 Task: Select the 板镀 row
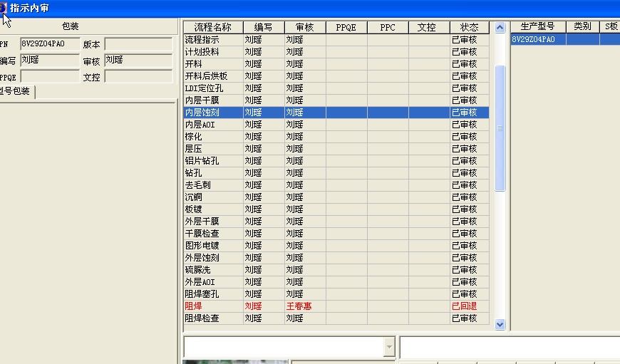pos(336,209)
